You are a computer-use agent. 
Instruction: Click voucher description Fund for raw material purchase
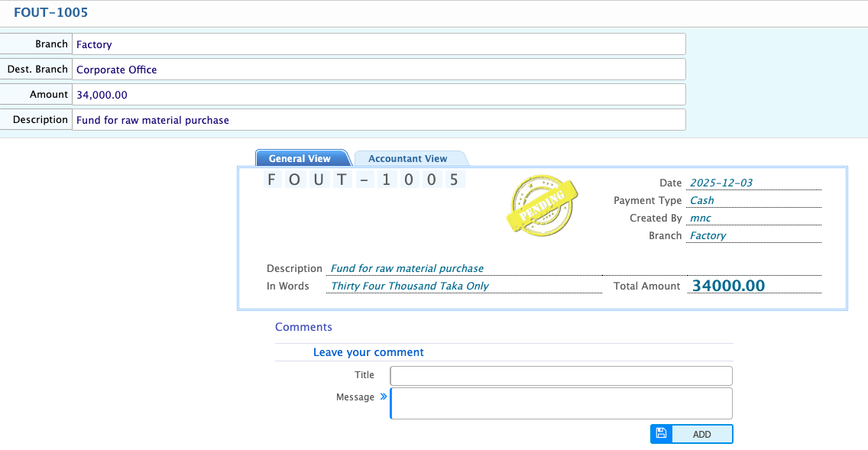point(407,268)
